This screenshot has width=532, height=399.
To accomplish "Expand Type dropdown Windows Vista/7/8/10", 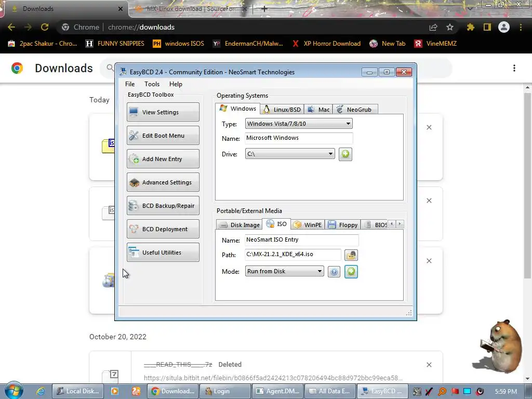I will [x=299, y=124].
